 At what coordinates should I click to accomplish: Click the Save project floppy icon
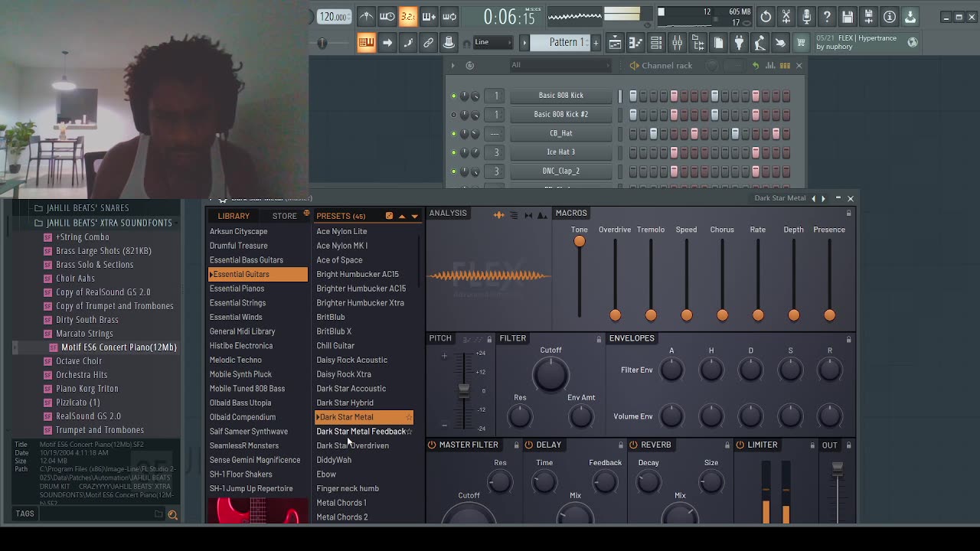848,16
